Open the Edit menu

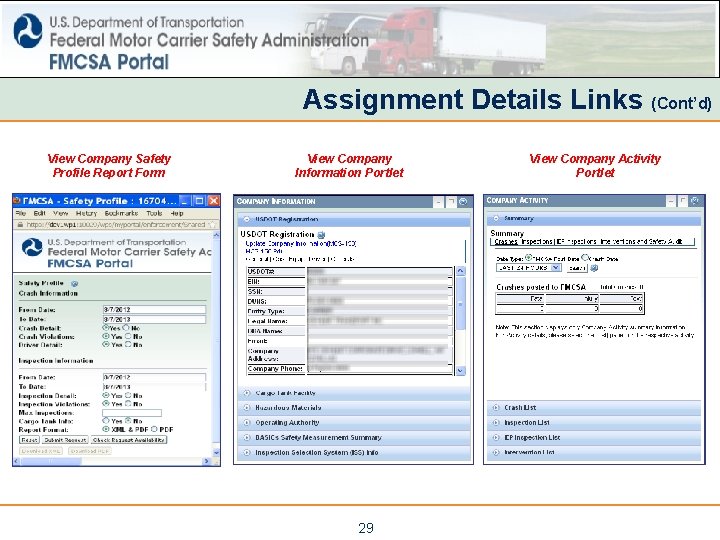[39, 214]
